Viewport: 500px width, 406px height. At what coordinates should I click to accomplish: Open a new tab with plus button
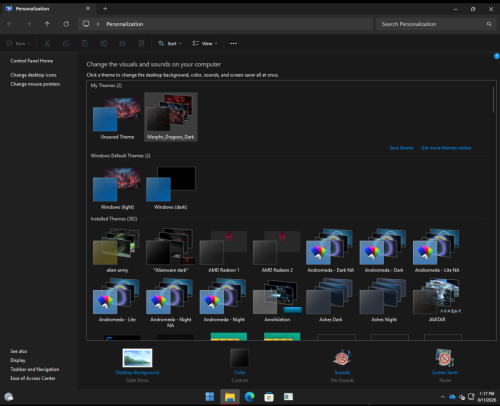pos(105,9)
